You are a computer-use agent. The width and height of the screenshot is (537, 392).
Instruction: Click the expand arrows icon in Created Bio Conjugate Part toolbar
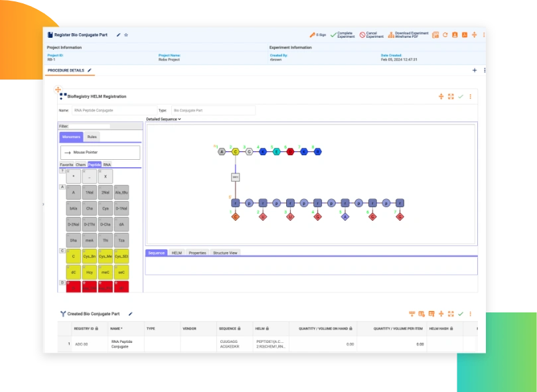pyautogui.click(x=451, y=313)
